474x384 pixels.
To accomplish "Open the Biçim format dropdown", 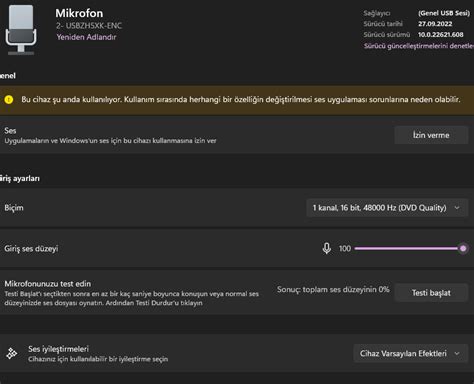I will [x=387, y=208].
